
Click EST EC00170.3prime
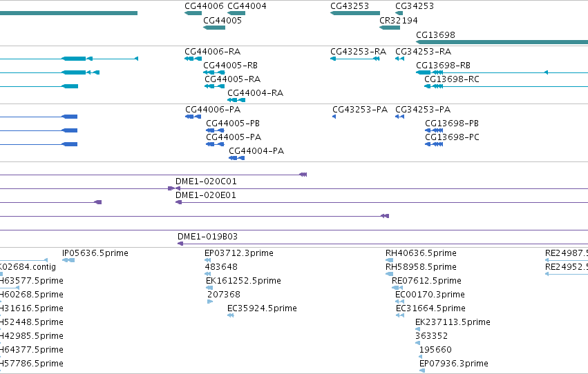pos(430,295)
